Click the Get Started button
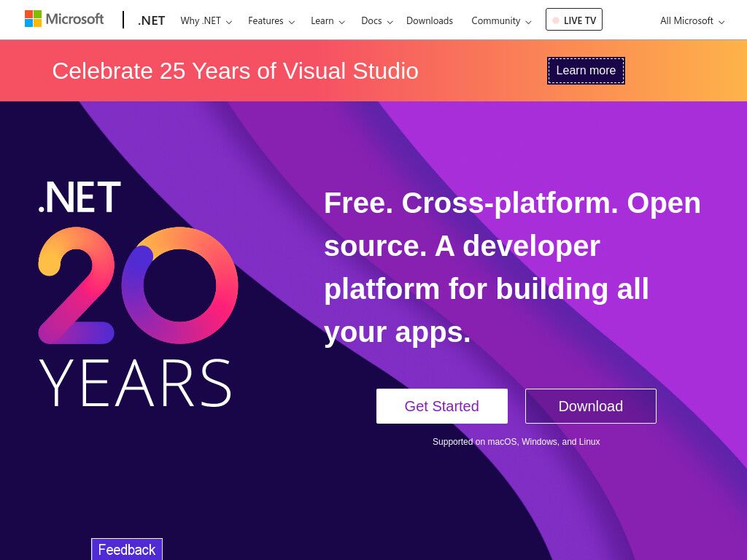Image resolution: width=747 pixels, height=560 pixels. click(441, 405)
